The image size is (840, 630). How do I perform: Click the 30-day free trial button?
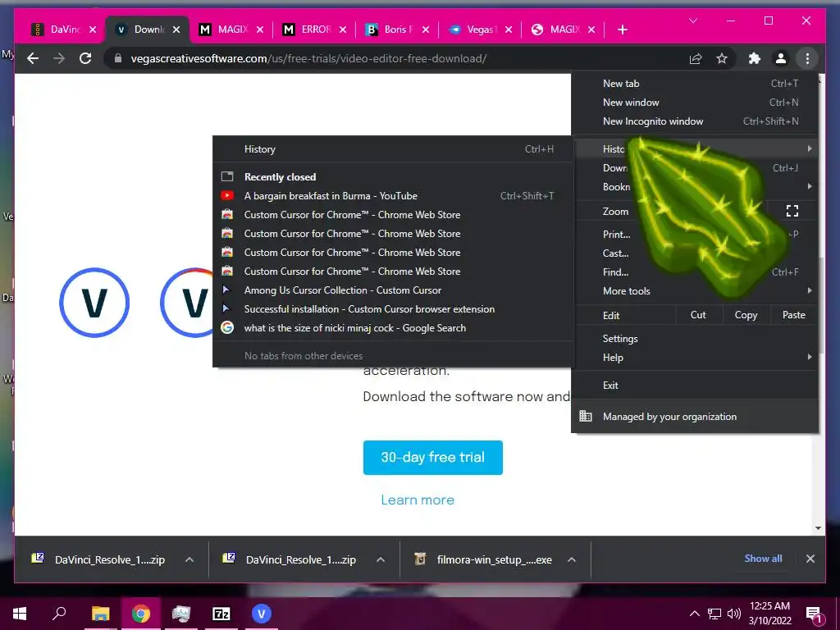pyautogui.click(x=433, y=458)
